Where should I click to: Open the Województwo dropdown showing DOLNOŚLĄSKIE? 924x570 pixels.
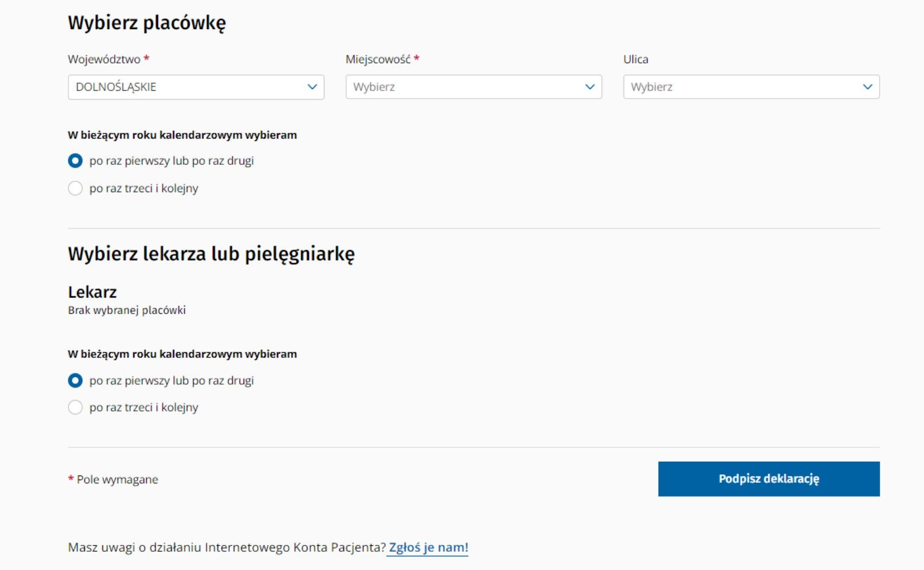pos(196,87)
